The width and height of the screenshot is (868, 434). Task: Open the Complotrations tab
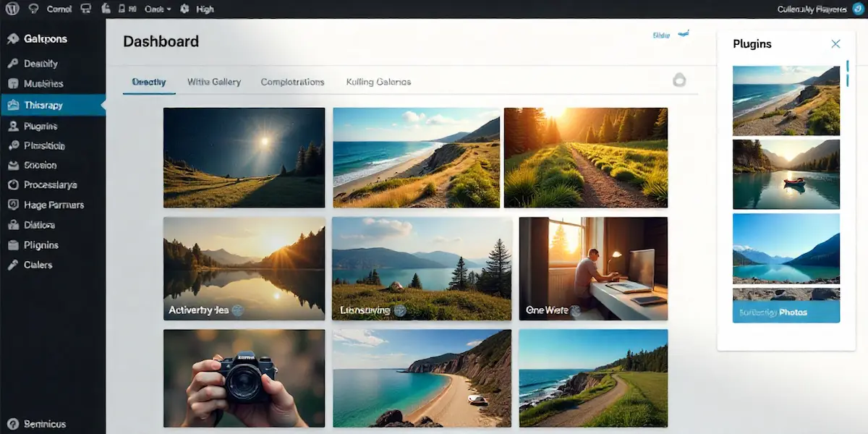coord(292,82)
